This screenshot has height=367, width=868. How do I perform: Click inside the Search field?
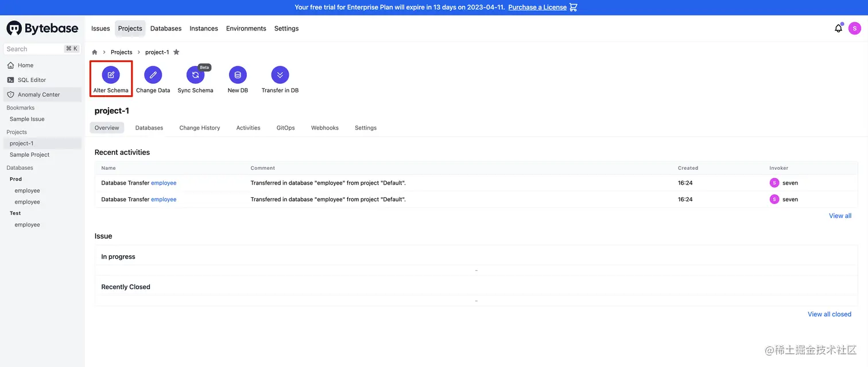click(x=34, y=49)
